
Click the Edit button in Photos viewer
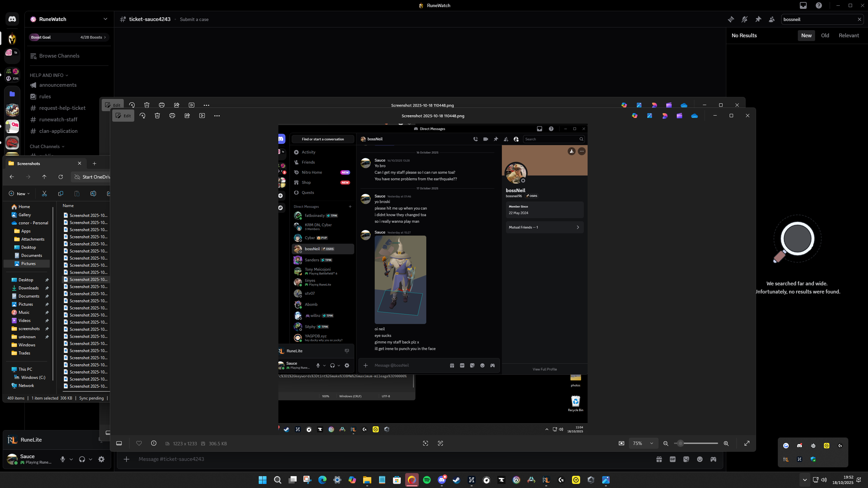tap(123, 116)
